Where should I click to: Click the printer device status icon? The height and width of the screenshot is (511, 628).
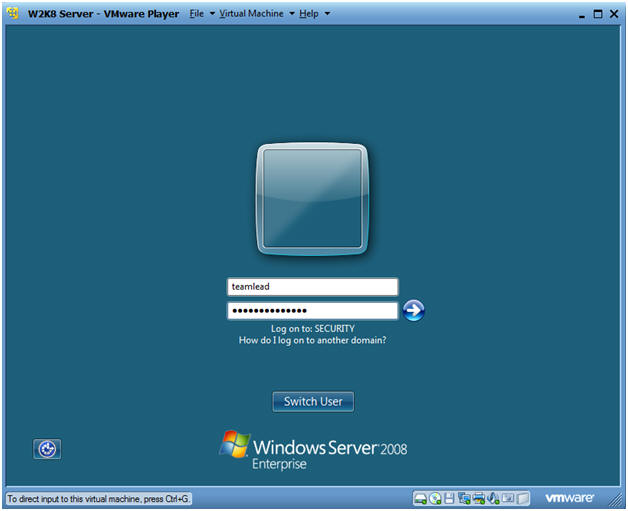pyautogui.click(x=479, y=498)
